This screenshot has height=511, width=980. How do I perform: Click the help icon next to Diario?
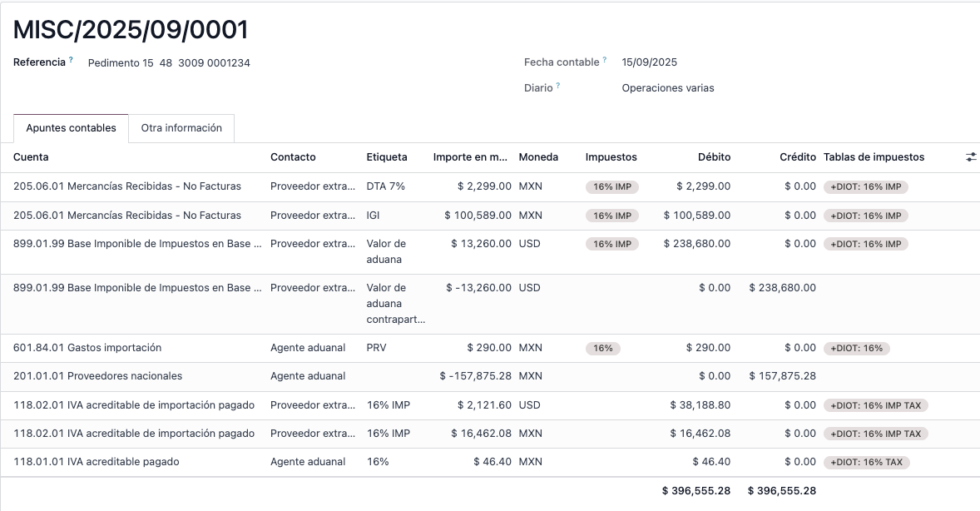(x=558, y=86)
